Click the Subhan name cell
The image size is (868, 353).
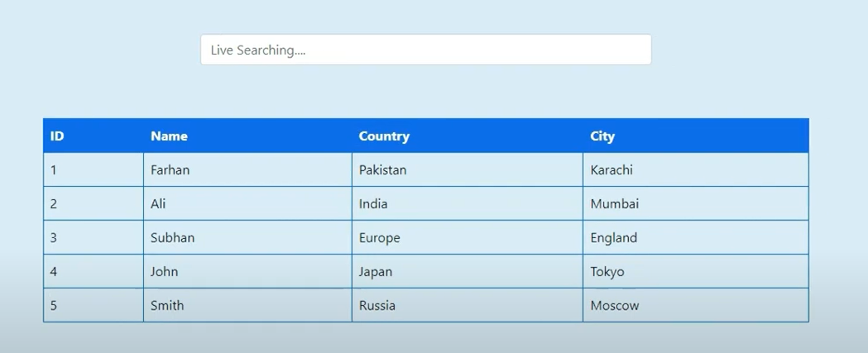point(247,237)
